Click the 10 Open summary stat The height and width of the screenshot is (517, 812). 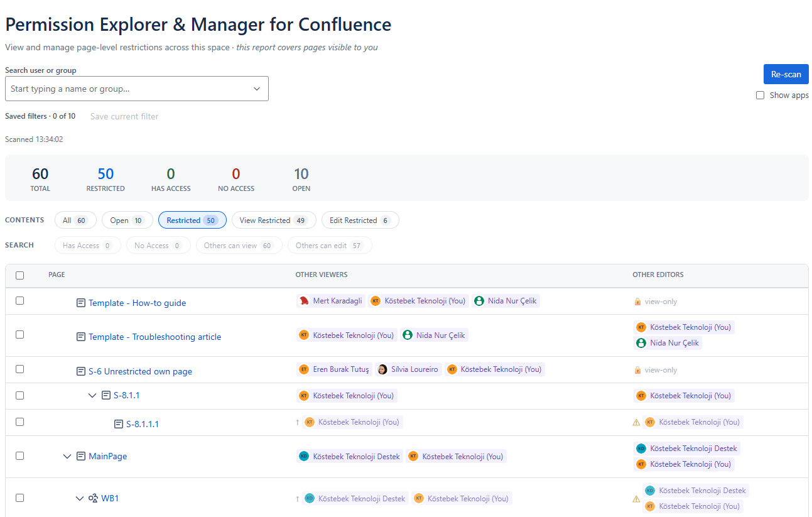click(301, 179)
